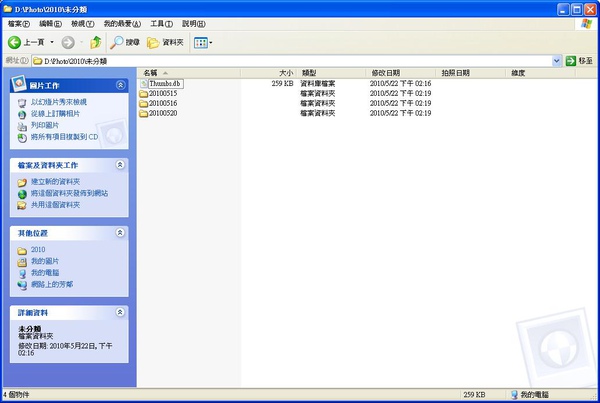Sort by the 類型 column header

[331, 73]
